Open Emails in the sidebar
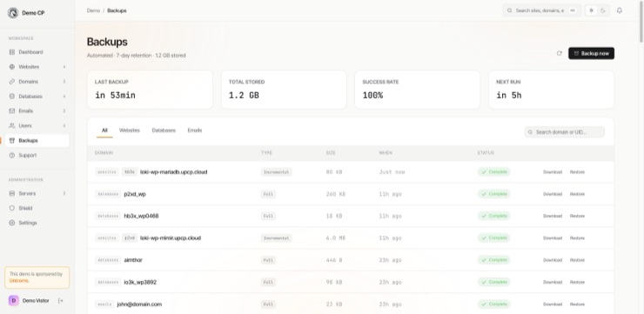This screenshot has height=314, width=644. pyautogui.click(x=37, y=110)
